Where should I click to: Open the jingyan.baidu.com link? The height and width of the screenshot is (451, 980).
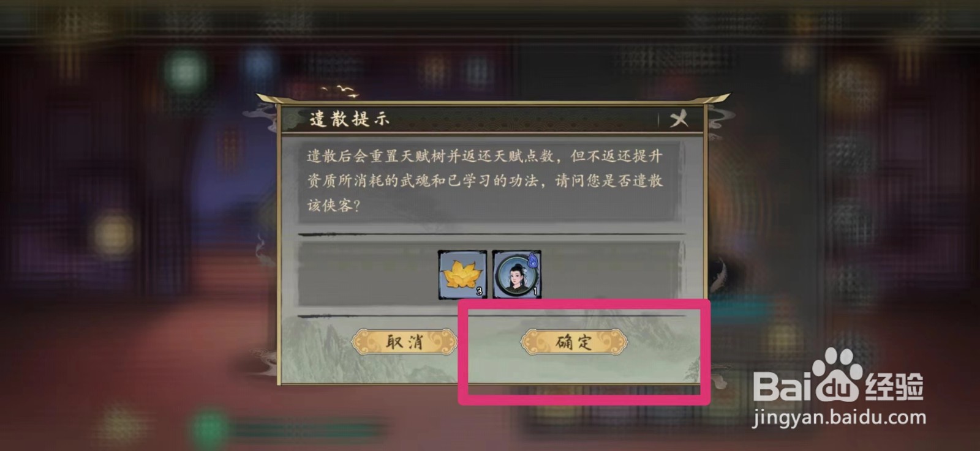[839, 418]
